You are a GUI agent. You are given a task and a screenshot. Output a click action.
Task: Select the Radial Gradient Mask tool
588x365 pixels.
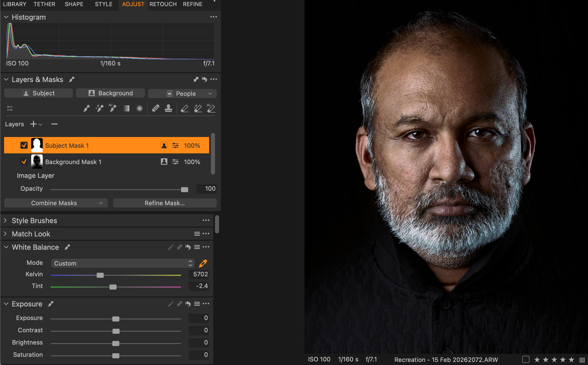[139, 109]
